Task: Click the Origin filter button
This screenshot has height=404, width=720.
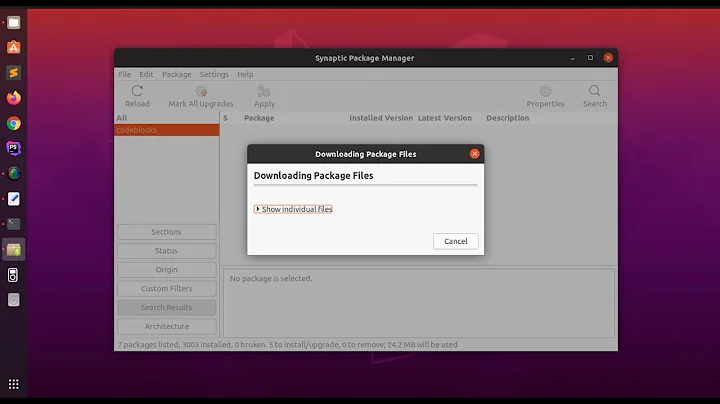Action: (167, 269)
